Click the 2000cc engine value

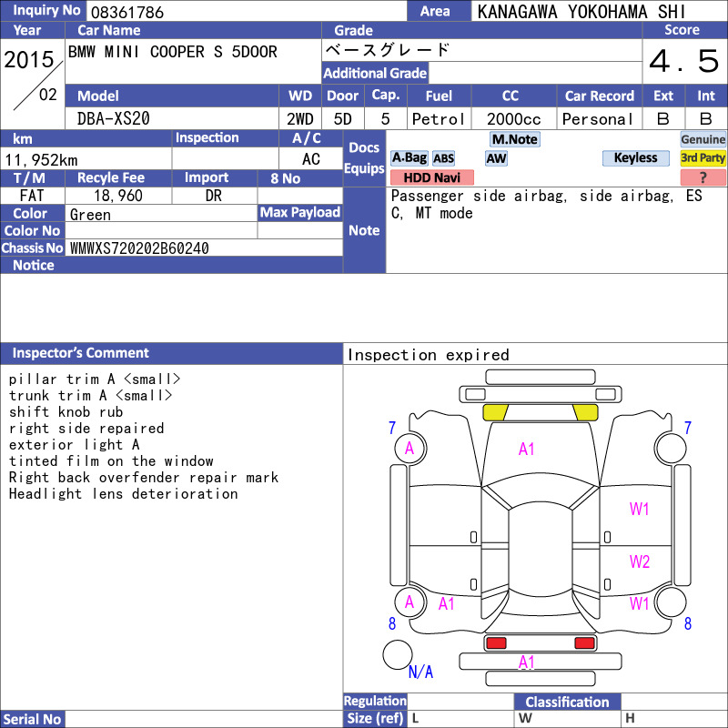click(514, 119)
